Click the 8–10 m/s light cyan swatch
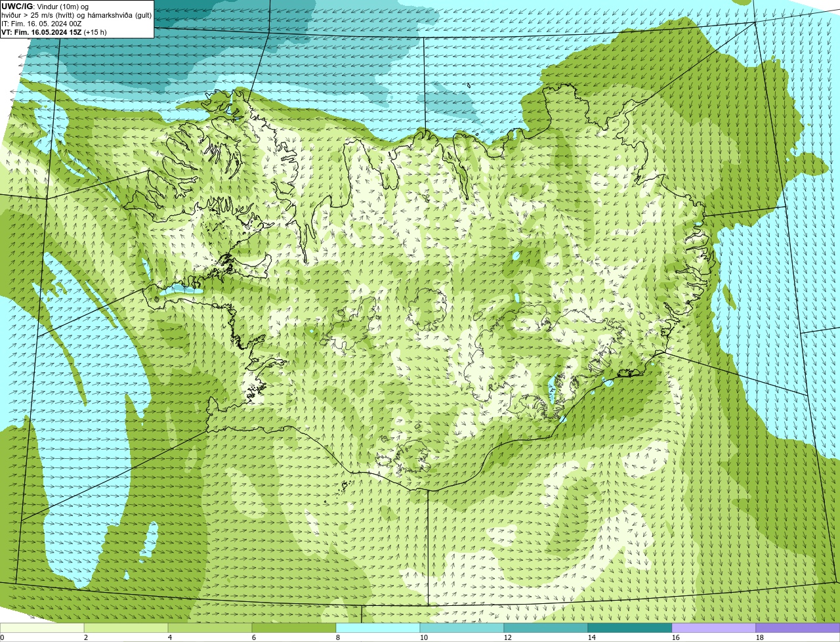The width and height of the screenshot is (840, 642). point(378,628)
